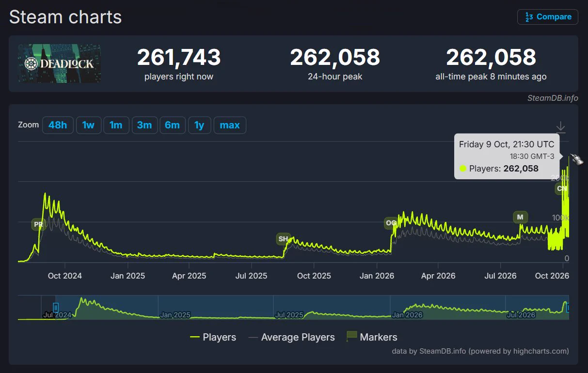Toggle the Players series in legend
The height and width of the screenshot is (373, 588).
pyautogui.click(x=213, y=337)
